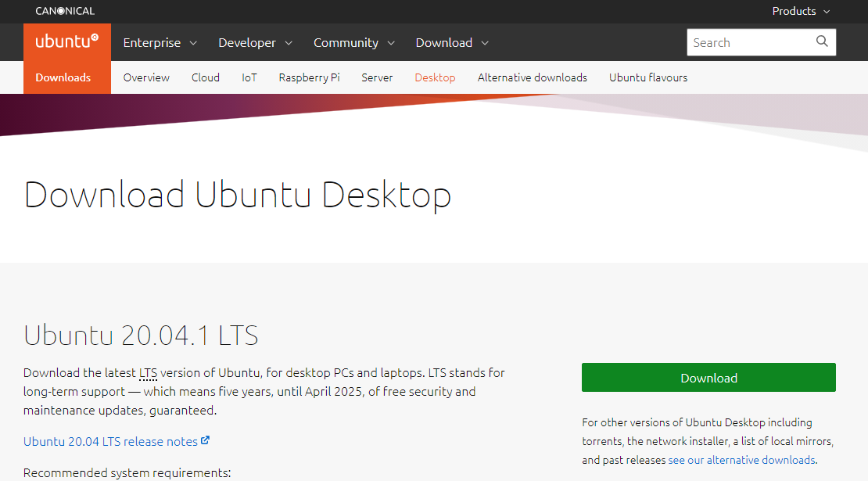
Task: Switch to the Server tab
Action: point(377,77)
